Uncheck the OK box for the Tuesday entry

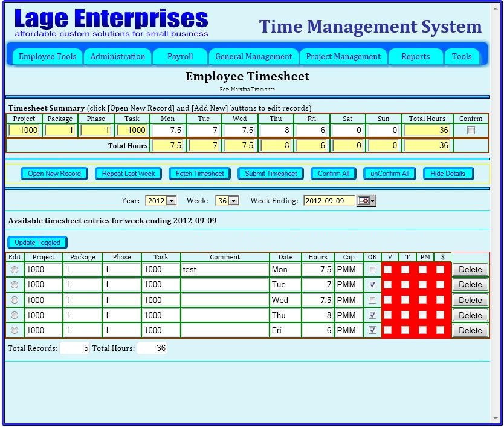coord(372,284)
